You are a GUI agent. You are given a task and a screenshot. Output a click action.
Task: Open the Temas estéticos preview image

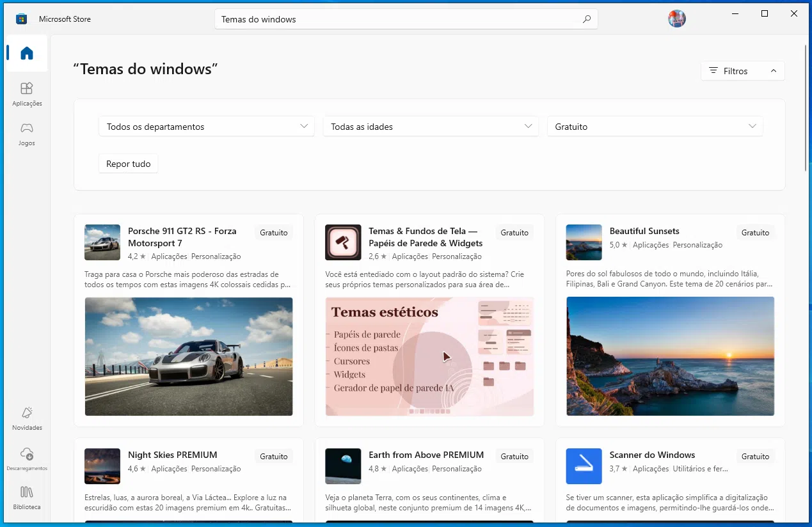(x=429, y=356)
